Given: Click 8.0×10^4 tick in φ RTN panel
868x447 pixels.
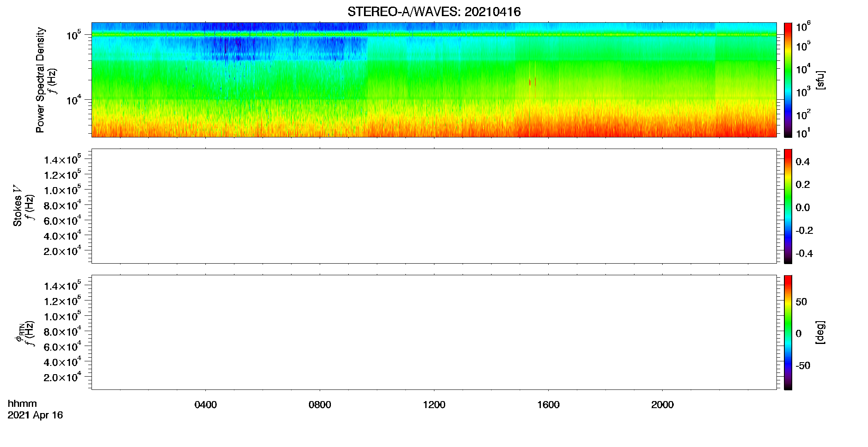Looking at the screenshot, I should point(63,331).
